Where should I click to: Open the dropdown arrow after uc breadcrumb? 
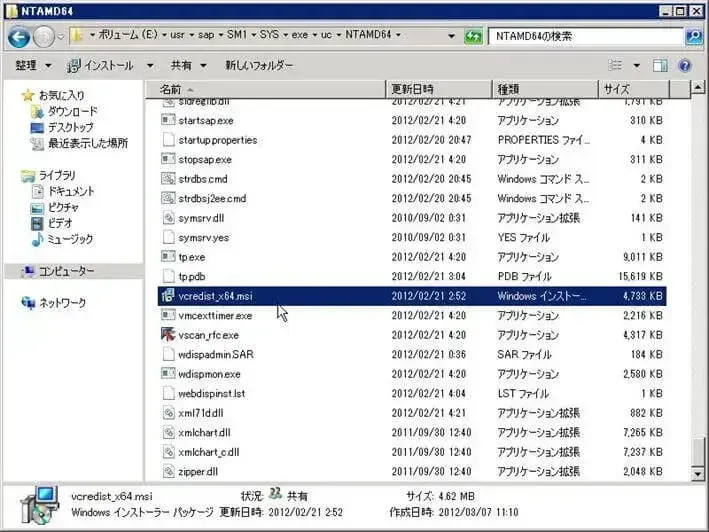(339, 35)
